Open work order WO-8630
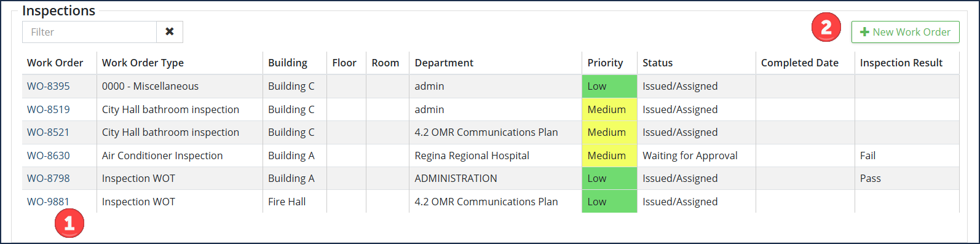Screen dimensions: 980x244 [x=49, y=155]
